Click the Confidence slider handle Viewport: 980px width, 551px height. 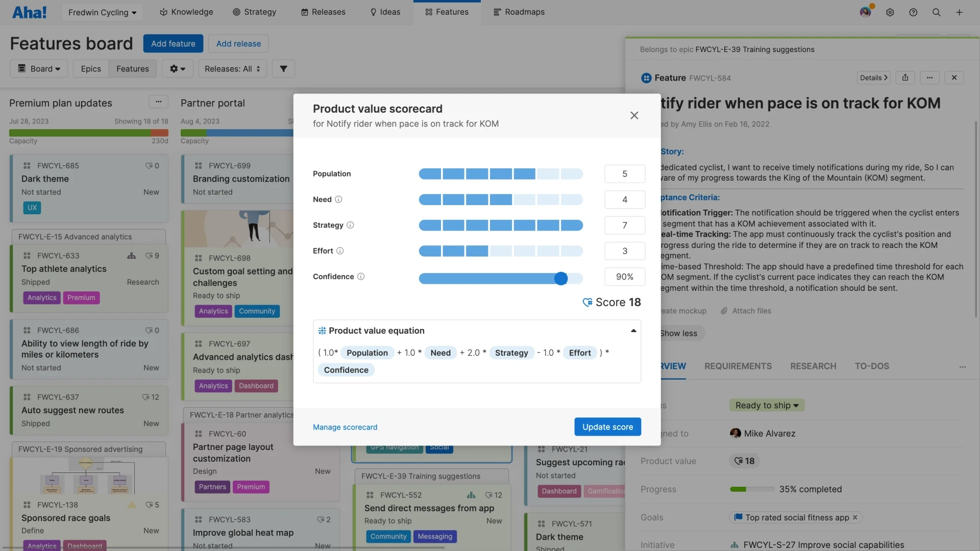561,278
